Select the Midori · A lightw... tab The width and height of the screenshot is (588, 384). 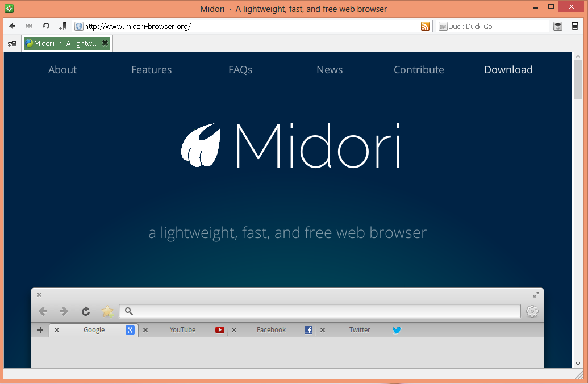tap(66, 44)
